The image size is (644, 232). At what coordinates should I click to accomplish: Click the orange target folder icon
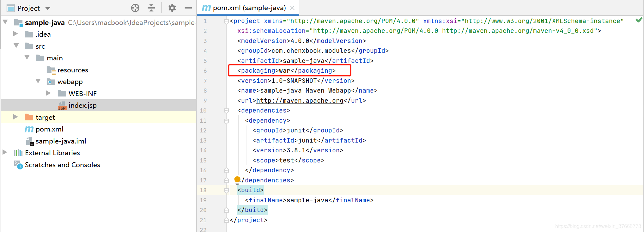29,117
